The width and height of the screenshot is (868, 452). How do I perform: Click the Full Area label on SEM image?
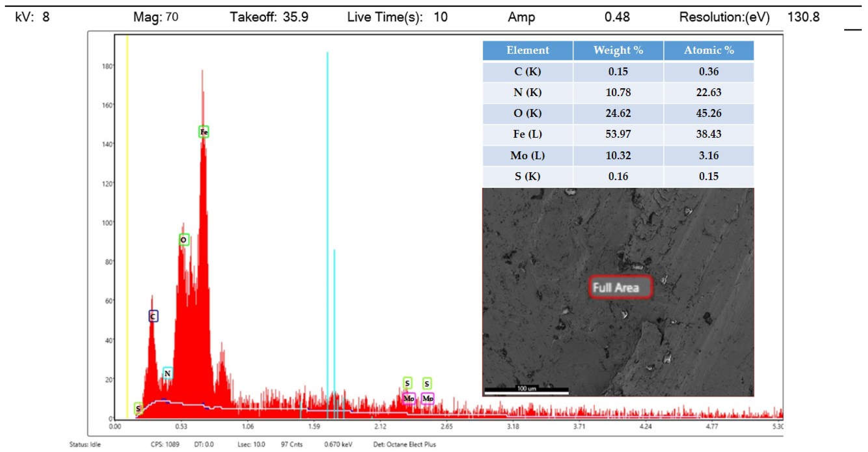pyautogui.click(x=620, y=287)
